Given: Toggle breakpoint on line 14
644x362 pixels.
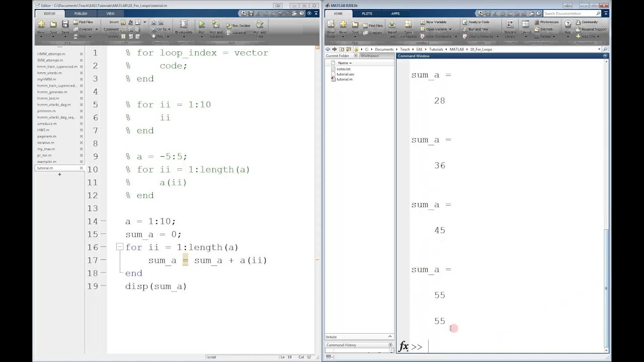Looking at the screenshot, I should (x=103, y=221).
